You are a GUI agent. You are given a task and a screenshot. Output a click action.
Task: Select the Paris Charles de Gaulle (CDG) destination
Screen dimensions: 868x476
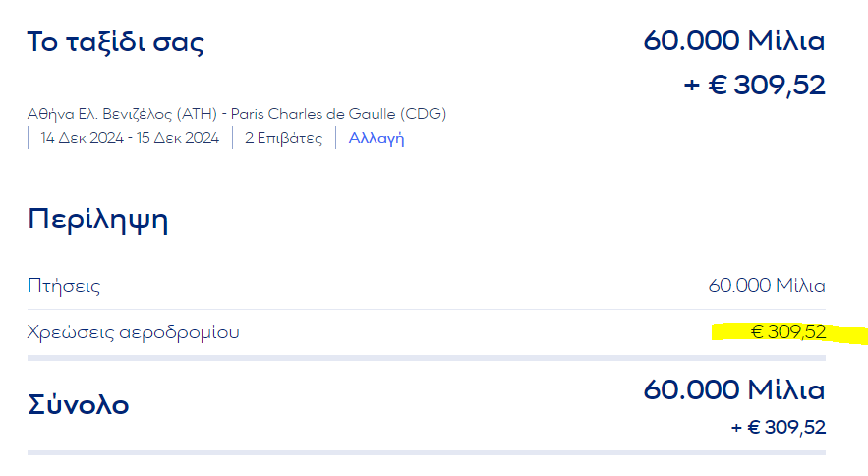click(338, 114)
